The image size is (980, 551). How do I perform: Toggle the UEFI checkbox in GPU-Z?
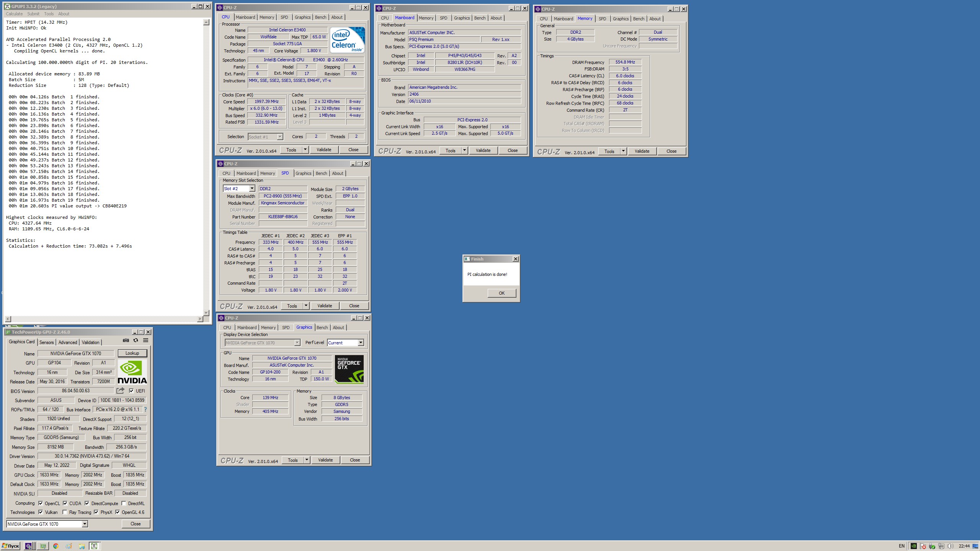click(131, 391)
